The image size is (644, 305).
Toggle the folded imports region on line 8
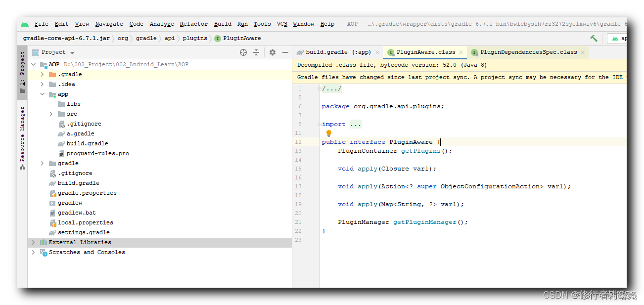pyautogui.click(x=320, y=124)
